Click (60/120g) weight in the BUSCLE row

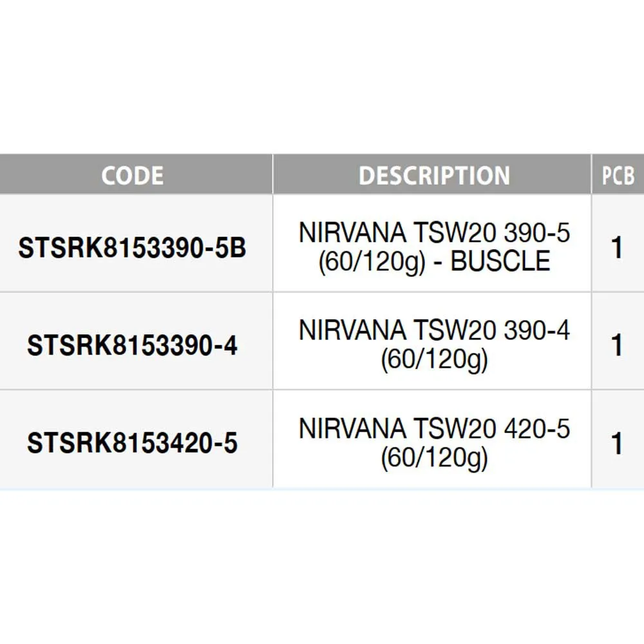point(372,261)
